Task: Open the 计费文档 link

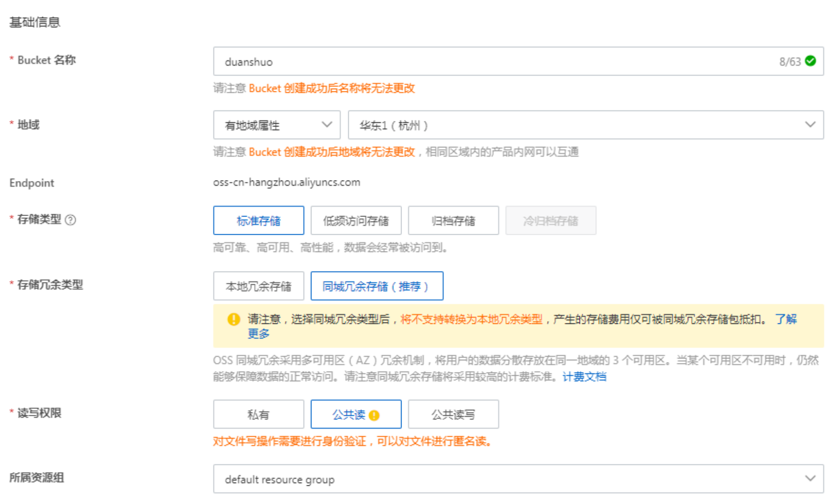Action: pos(584,377)
